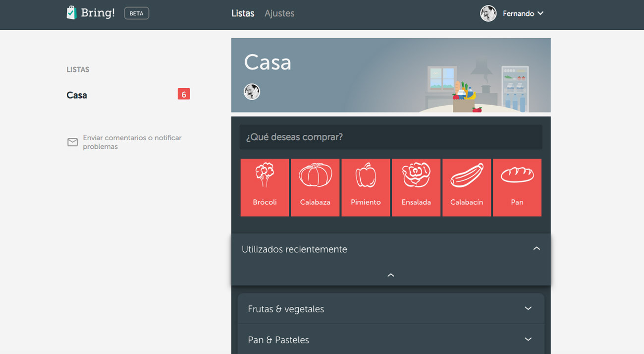Click Enviar comentarios o notificar problemas link
The height and width of the screenshot is (354, 644).
point(132,142)
